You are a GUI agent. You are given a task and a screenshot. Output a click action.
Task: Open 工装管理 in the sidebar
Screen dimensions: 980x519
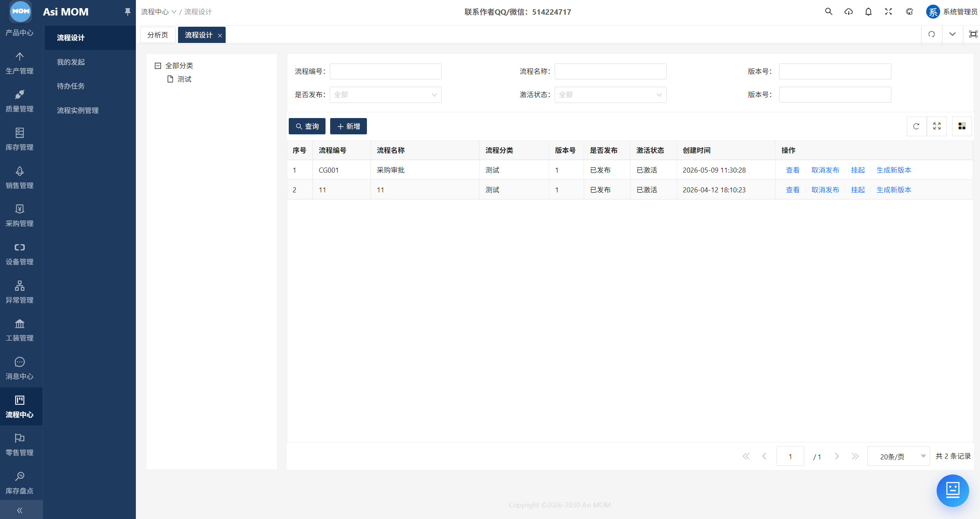[19, 330]
